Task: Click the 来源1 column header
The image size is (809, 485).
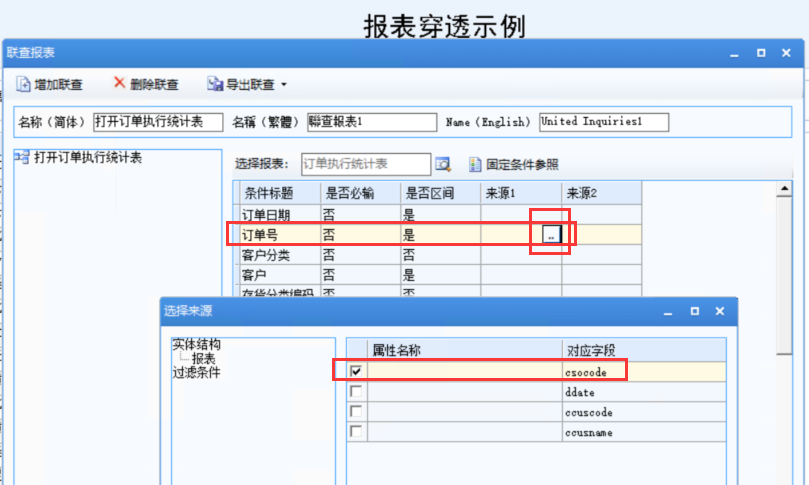Action: tap(521, 193)
